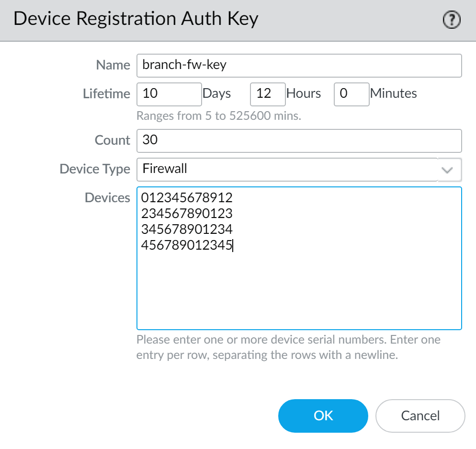This screenshot has height=449, width=476.
Task: Place cursor on serial 234567890123
Action: tap(187, 213)
